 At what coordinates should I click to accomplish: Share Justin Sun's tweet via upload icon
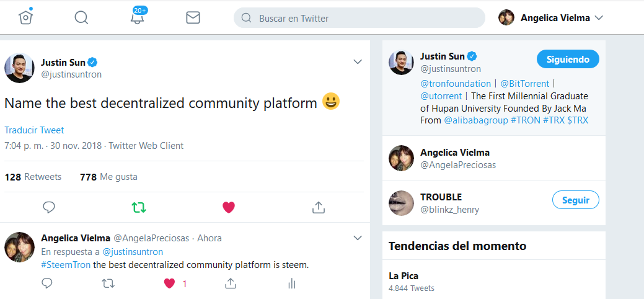[319, 207]
